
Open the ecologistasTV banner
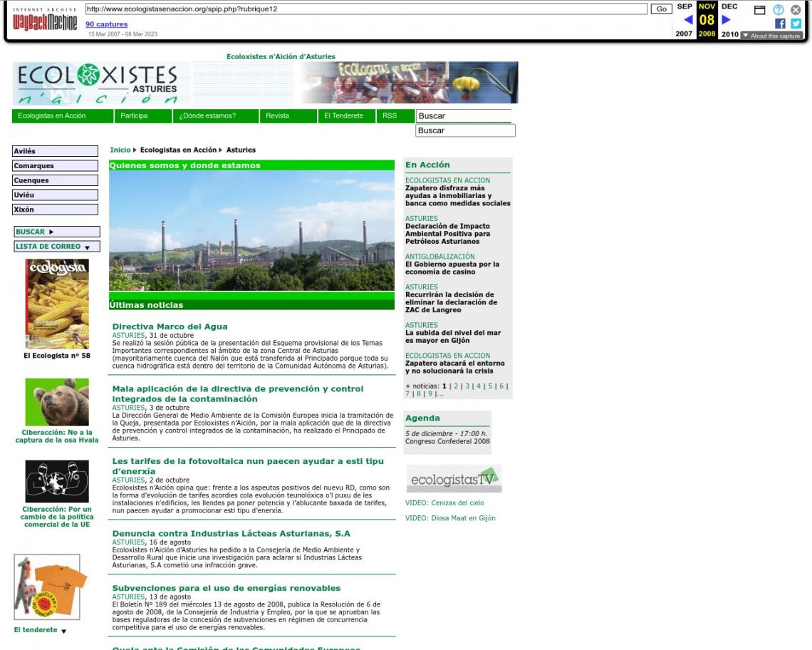[453, 478]
